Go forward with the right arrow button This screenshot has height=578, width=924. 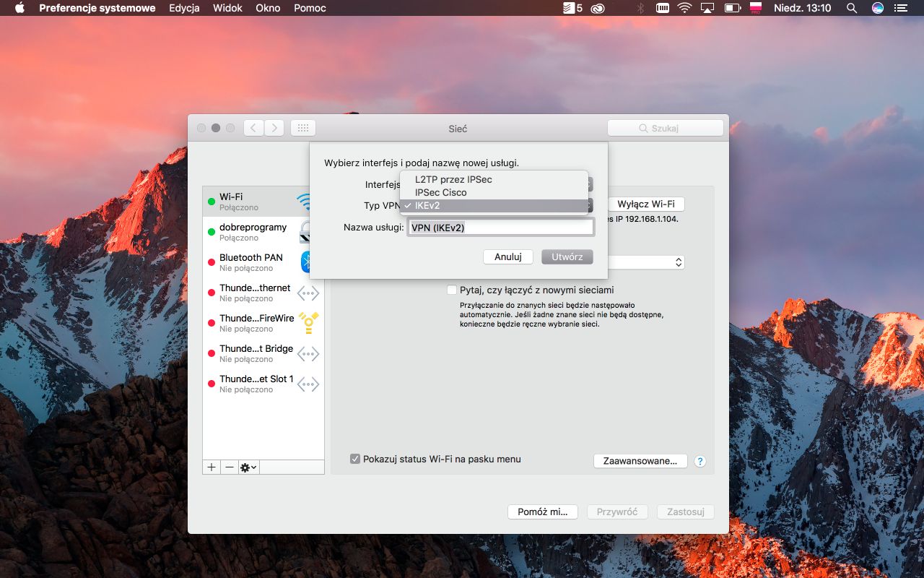tap(274, 128)
